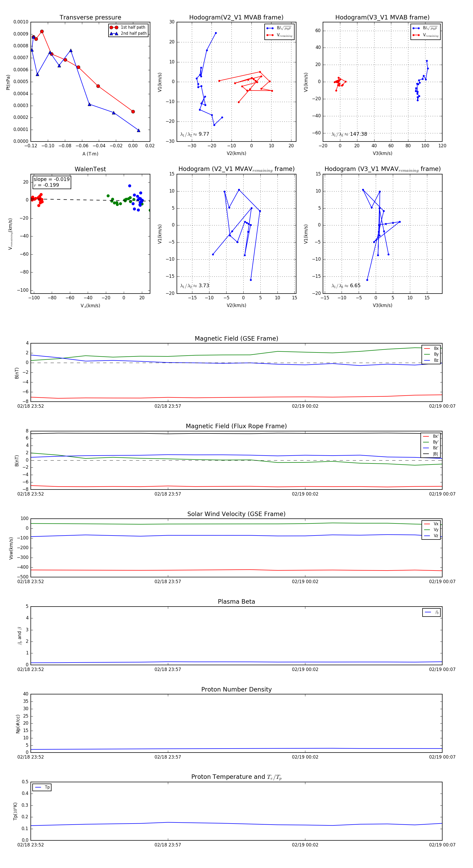Click the "Plasma Beta" plot title

(236, 602)
